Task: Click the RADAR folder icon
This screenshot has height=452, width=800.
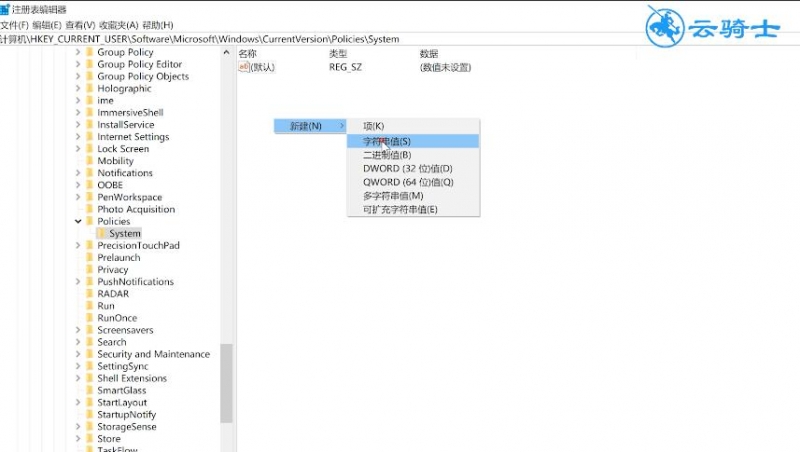Action: [x=90, y=293]
